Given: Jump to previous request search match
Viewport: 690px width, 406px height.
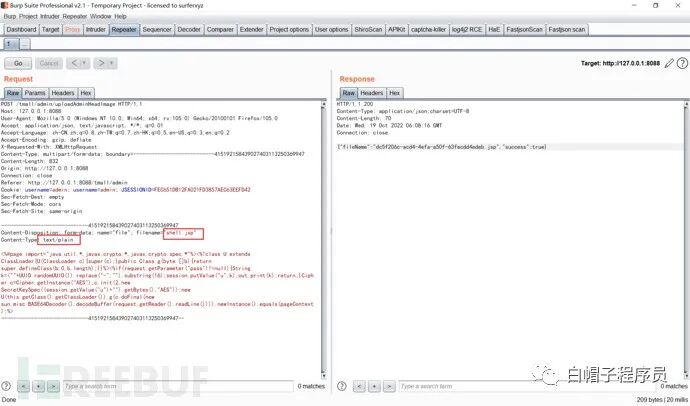Looking at the screenshot, I should coord(23,386).
